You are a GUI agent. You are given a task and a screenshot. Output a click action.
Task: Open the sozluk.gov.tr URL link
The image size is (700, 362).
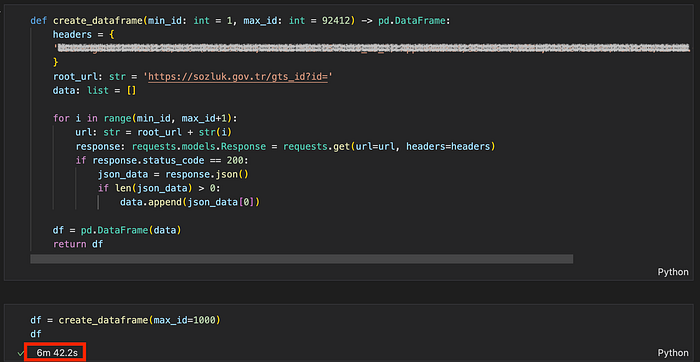click(x=238, y=77)
